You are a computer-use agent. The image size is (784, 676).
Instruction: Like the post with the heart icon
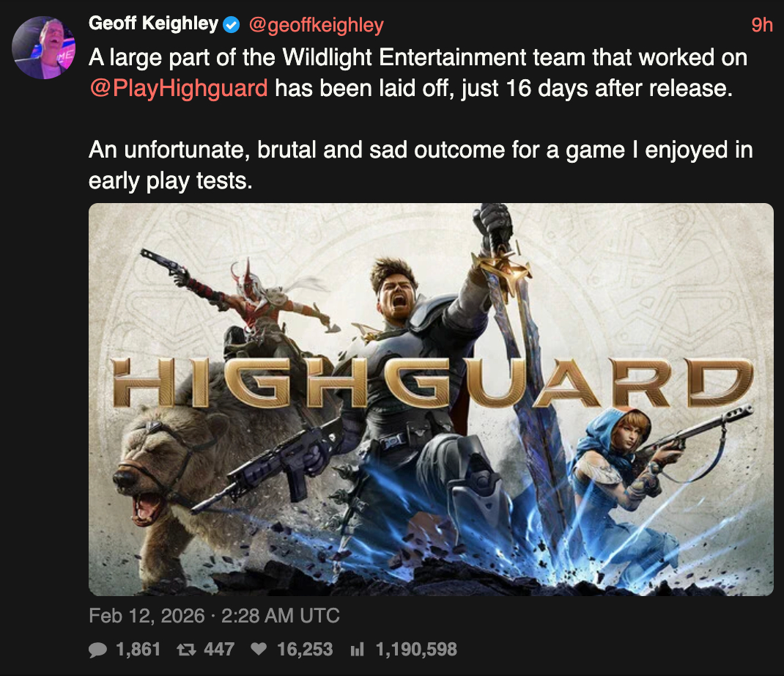point(259,649)
